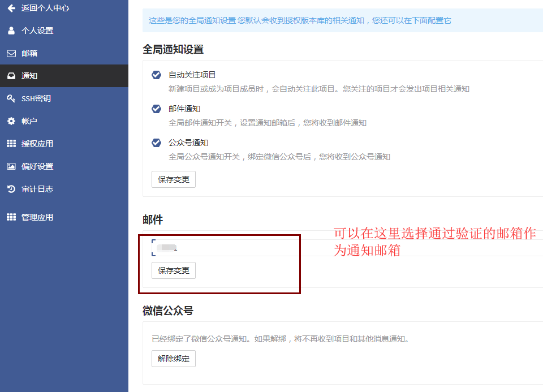
Task: Click the gear icon for 帐户
Action: click(x=11, y=121)
